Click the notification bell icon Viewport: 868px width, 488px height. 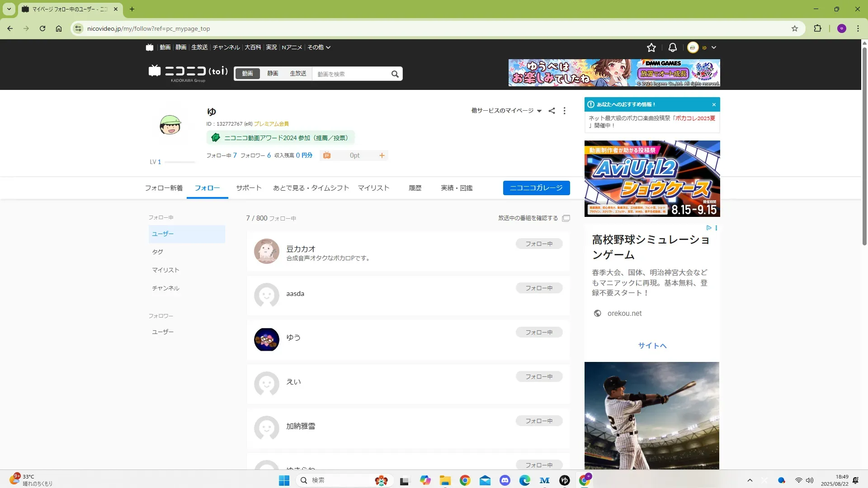672,47
